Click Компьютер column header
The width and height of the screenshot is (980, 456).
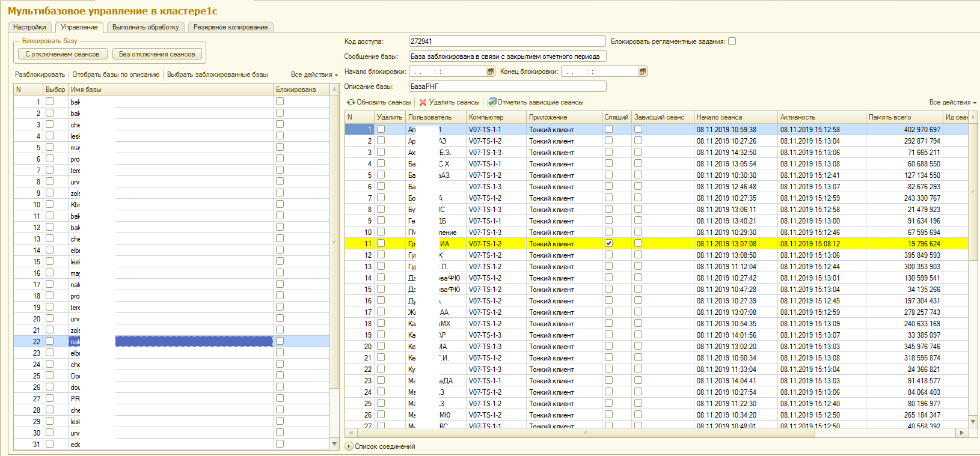(497, 117)
